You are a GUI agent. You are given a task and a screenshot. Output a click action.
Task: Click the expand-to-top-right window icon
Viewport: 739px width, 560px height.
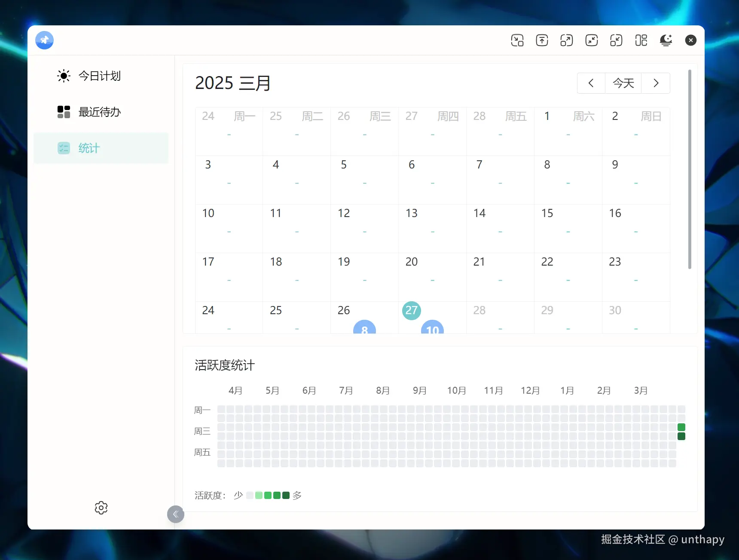567,40
